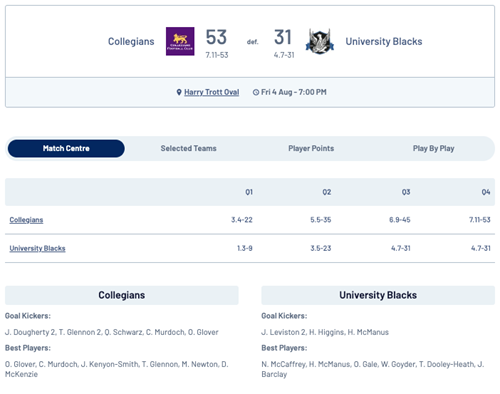The image size is (500, 394).
Task: Open the Collegians team link in scoreboard
Action: tap(26, 220)
